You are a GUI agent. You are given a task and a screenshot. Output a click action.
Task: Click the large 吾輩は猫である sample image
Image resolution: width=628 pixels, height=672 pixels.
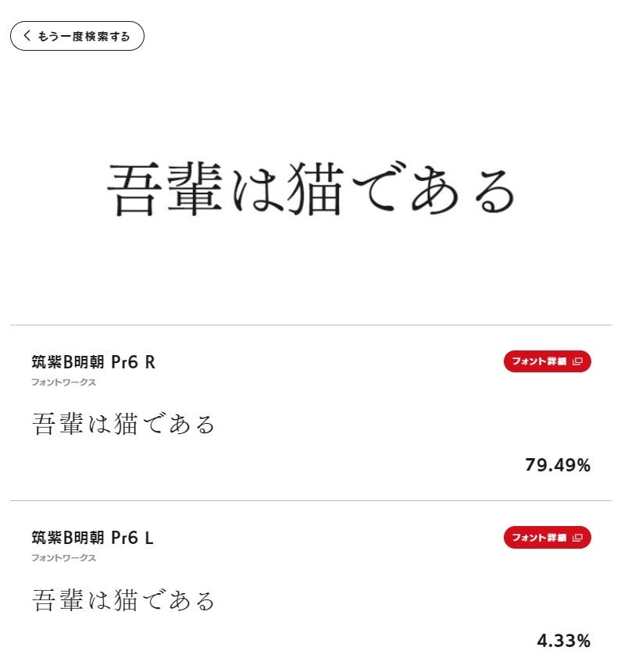tap(311, 189)
